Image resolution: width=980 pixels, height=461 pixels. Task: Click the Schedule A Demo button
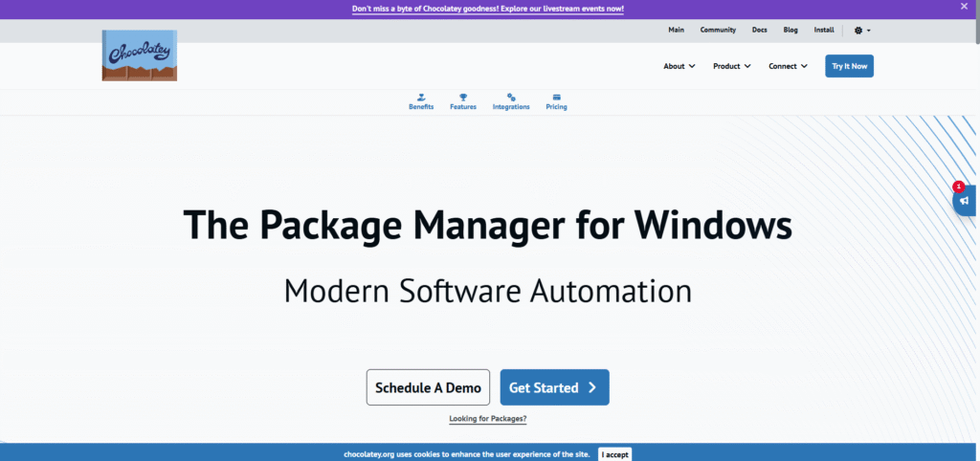click(x=428, y=387)
